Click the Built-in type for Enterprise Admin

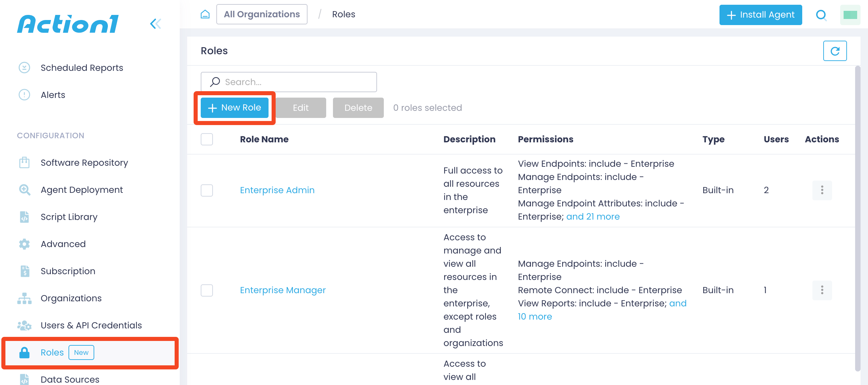coord(718,190)
